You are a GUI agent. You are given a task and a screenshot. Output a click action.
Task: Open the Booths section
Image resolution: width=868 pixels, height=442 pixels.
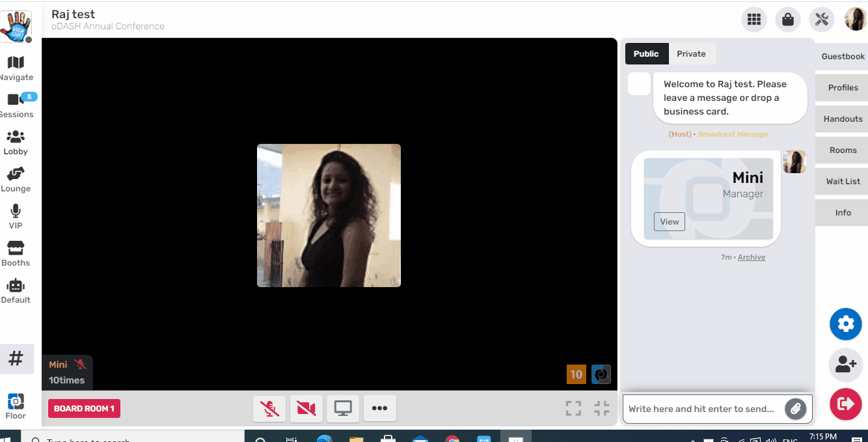(x=16, y=254)
